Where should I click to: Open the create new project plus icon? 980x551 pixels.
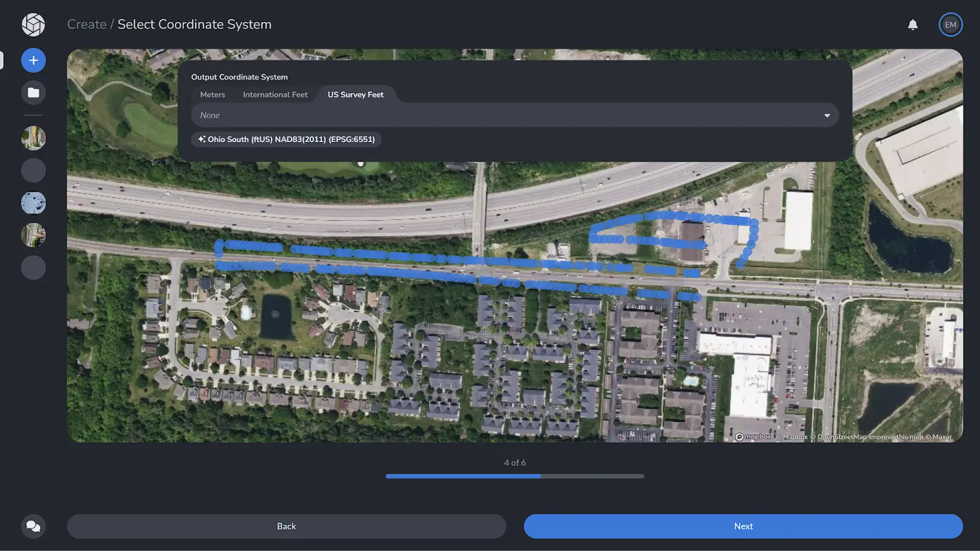[x=34, y=60]
